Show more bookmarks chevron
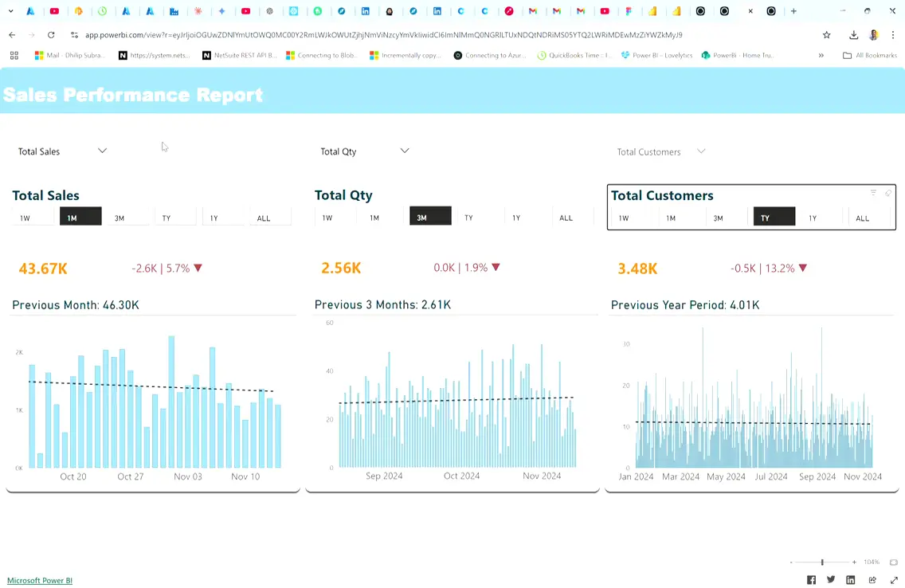The width and height of the screenshot is (905, 588). (x=821, y=56)
